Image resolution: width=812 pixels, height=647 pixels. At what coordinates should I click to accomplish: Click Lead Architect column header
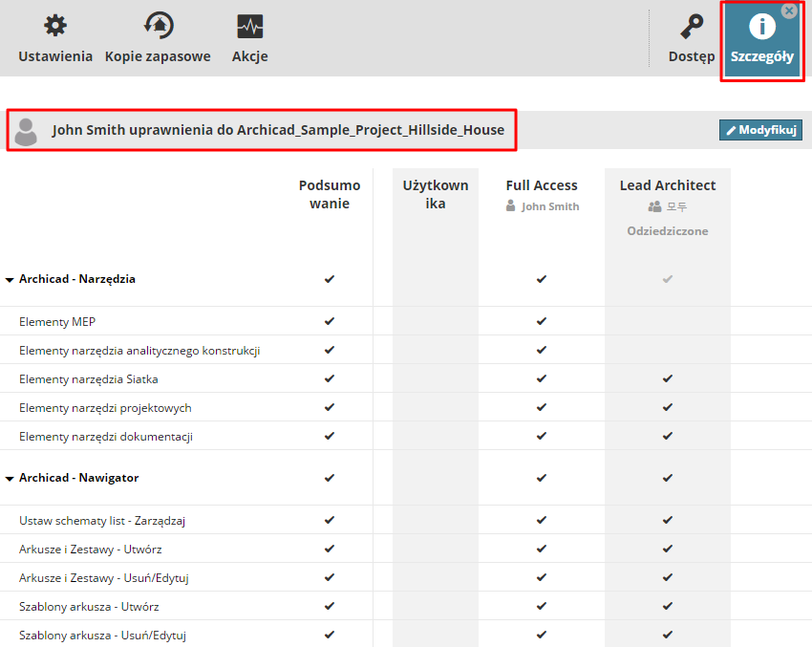click(x=668, y=185)
